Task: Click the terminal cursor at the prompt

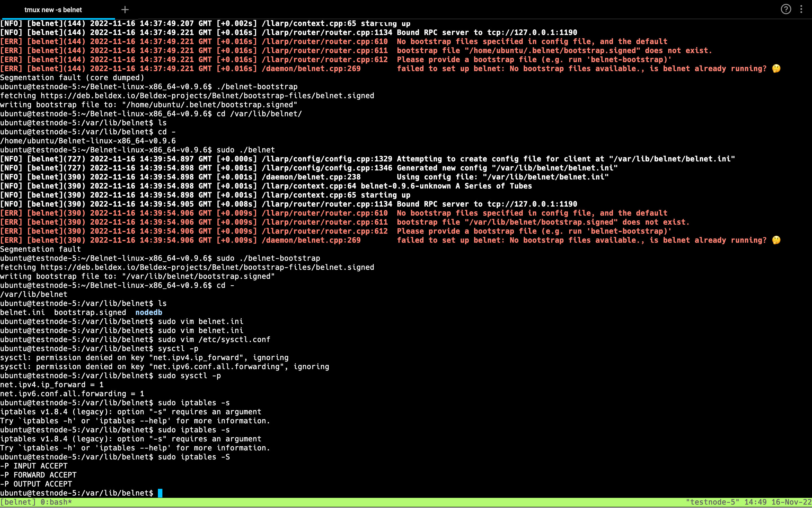Action: pyautogui.click(x=160, y=493)
